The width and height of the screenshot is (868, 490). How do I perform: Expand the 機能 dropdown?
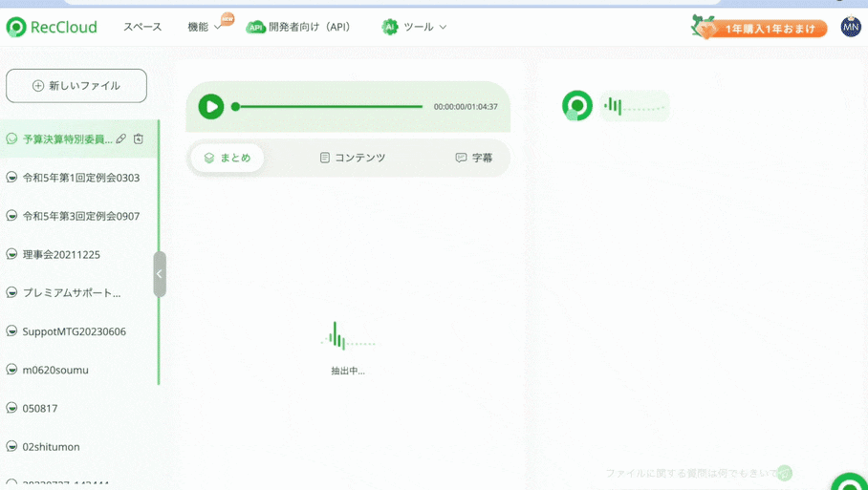(x=205, y=27)
